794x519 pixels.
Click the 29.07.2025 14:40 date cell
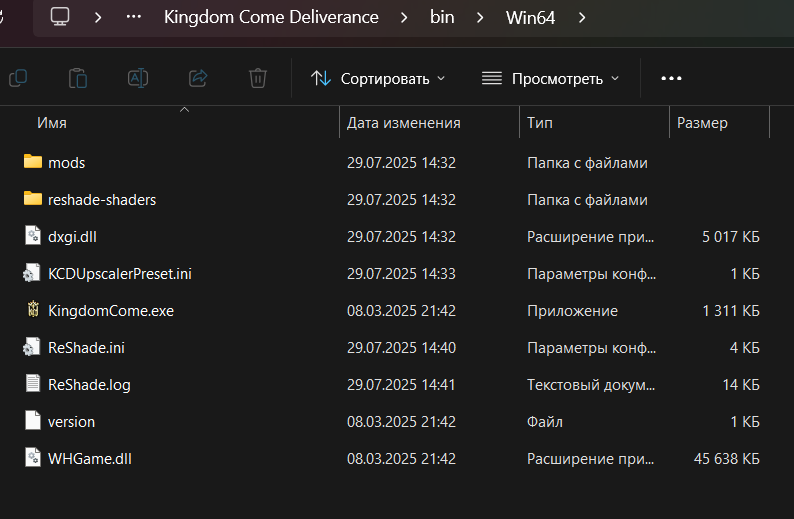401,347
